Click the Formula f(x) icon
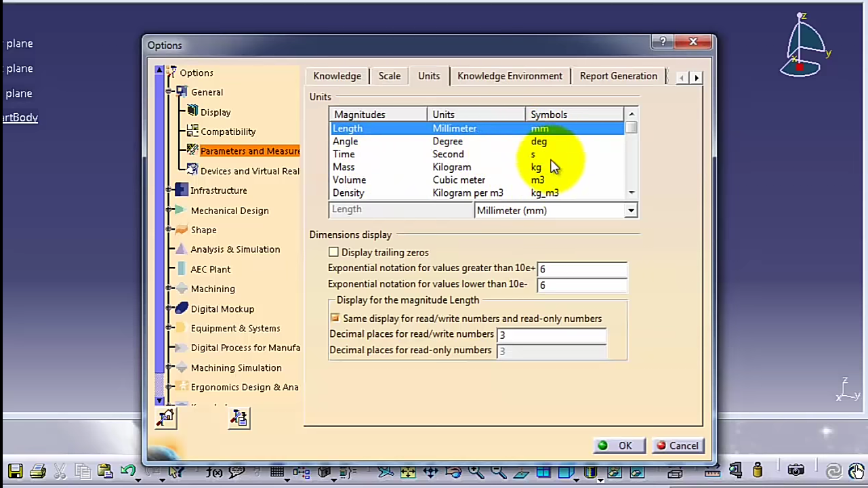The width and height of the screenshot is (868, 488). coord(214,472)
